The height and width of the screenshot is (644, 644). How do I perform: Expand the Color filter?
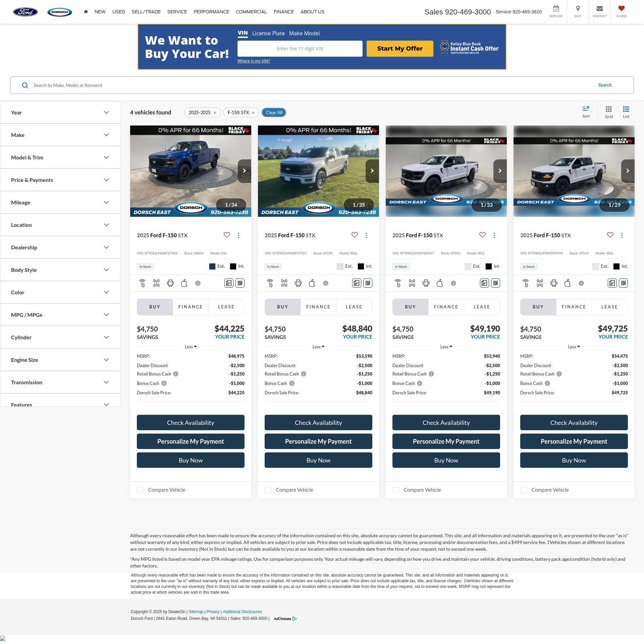60,292
